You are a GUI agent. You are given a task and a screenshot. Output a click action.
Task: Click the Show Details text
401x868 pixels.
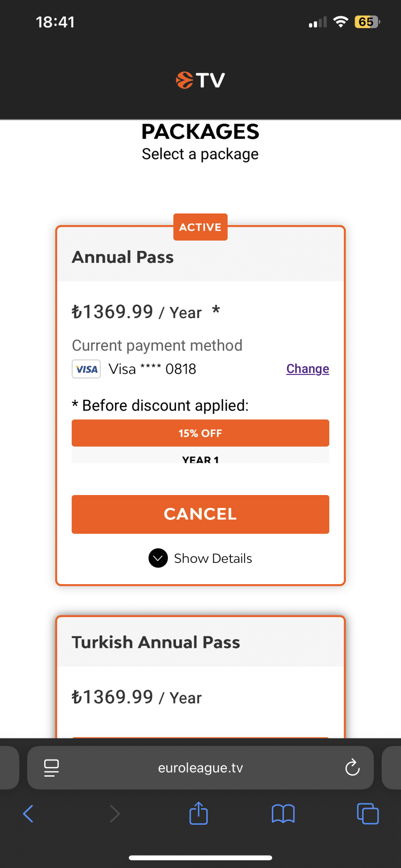click(213, 558)
